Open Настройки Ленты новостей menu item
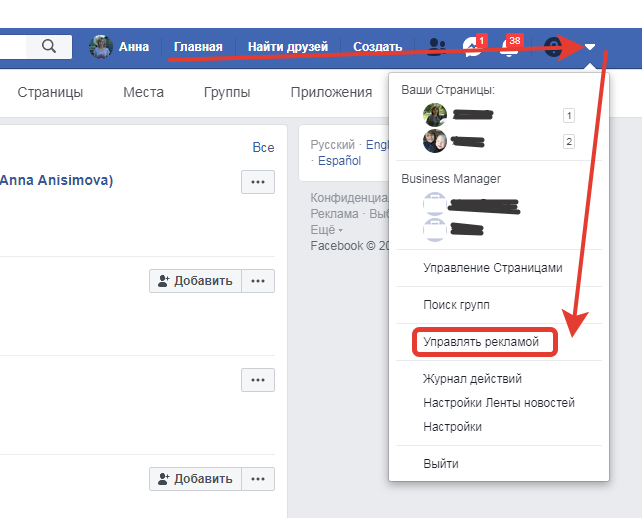 tap(499, 403)
